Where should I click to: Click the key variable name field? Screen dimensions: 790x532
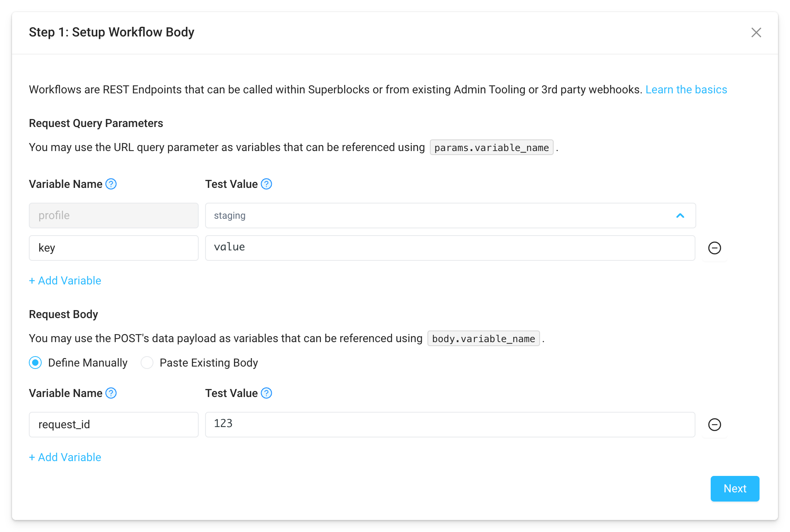pyautogui.click(x=113, y=248)
